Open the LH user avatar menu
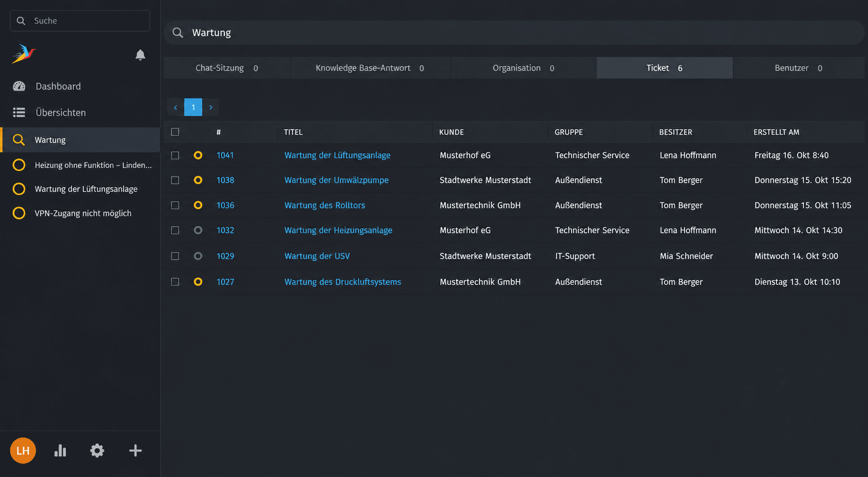This screenshot has height=477, width=868. pyautogui.click(x=23, y=451)
